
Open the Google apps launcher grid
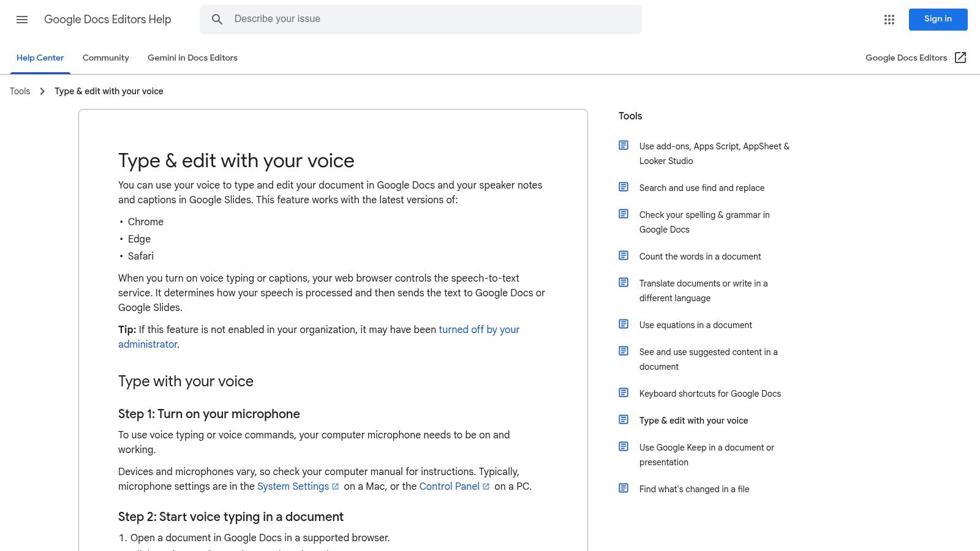tap(889, 20)
